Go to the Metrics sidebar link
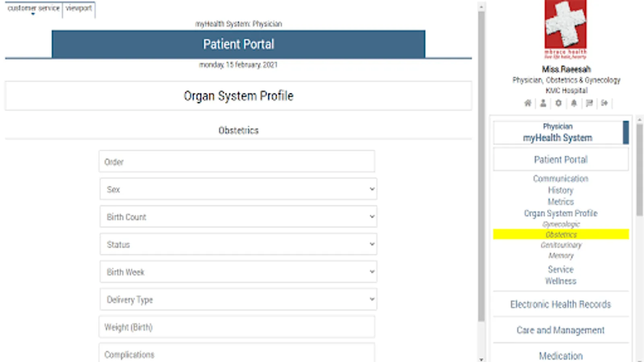The height and width of the screenshot is (362, 644). (x=561, y=202)
